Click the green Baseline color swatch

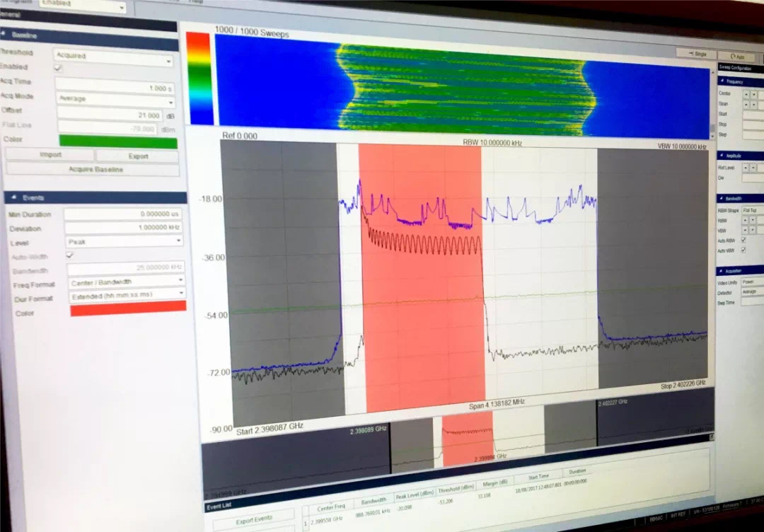(x=117, y=141)
